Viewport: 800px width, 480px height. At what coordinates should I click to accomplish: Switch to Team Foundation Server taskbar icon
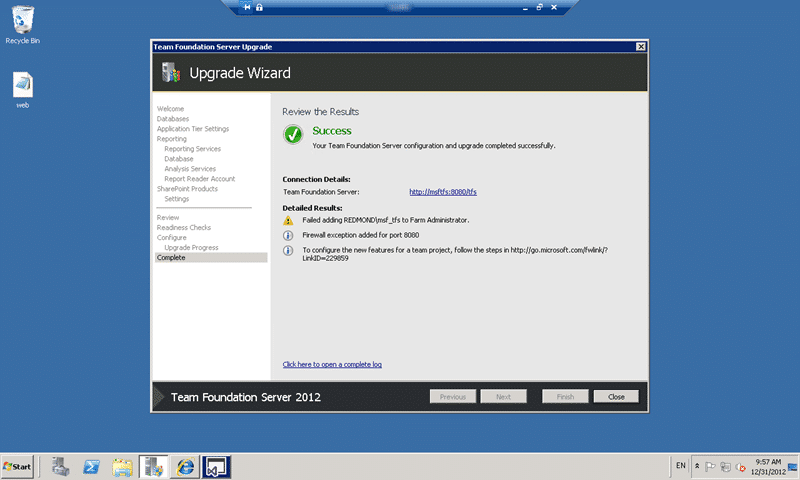[154, 466]
